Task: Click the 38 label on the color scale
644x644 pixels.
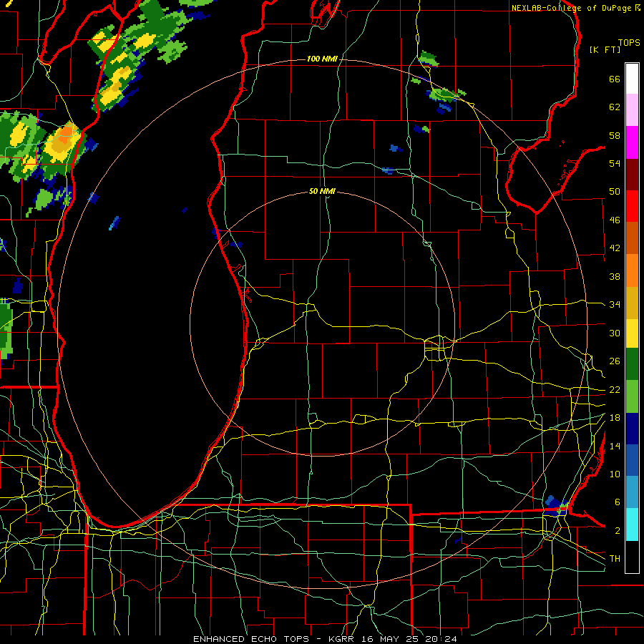Action: click(x=615, y=276)
